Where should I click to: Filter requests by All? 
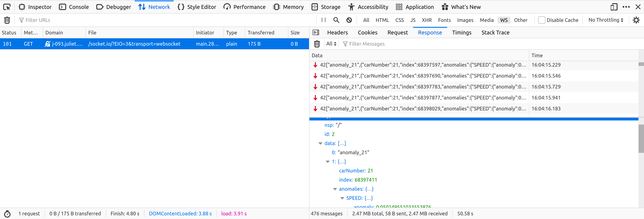366,20
